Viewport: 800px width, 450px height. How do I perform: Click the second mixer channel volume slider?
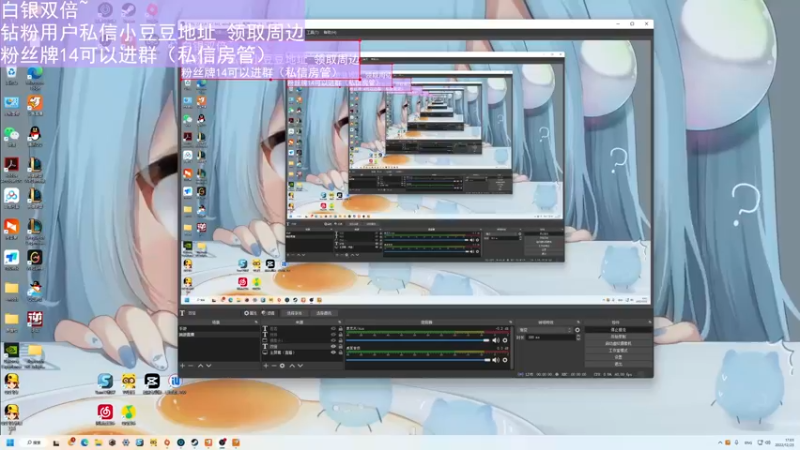click(x=418, y=360)
